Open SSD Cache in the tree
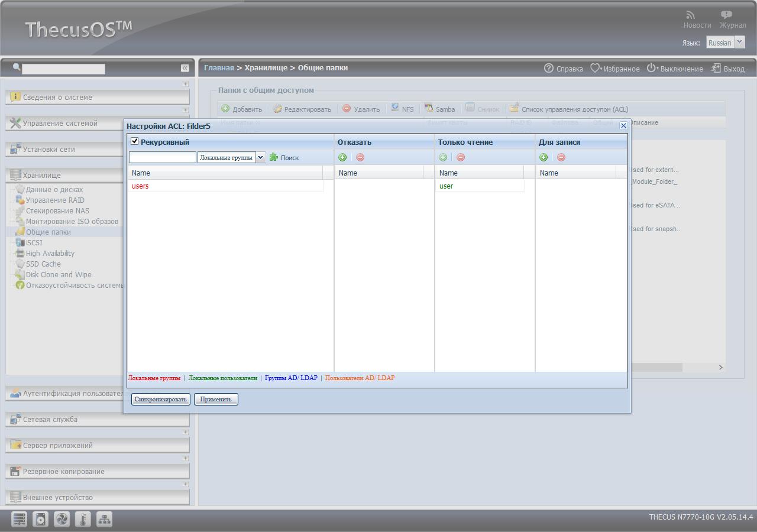757x532 pixels. (43, 264)
